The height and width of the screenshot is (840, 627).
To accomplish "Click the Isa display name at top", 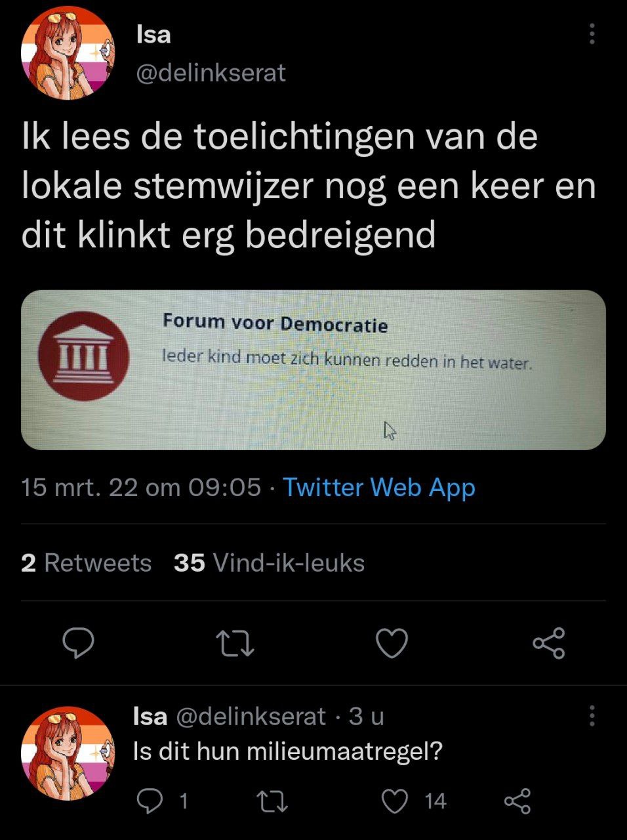I will click(x=153, y=34).
